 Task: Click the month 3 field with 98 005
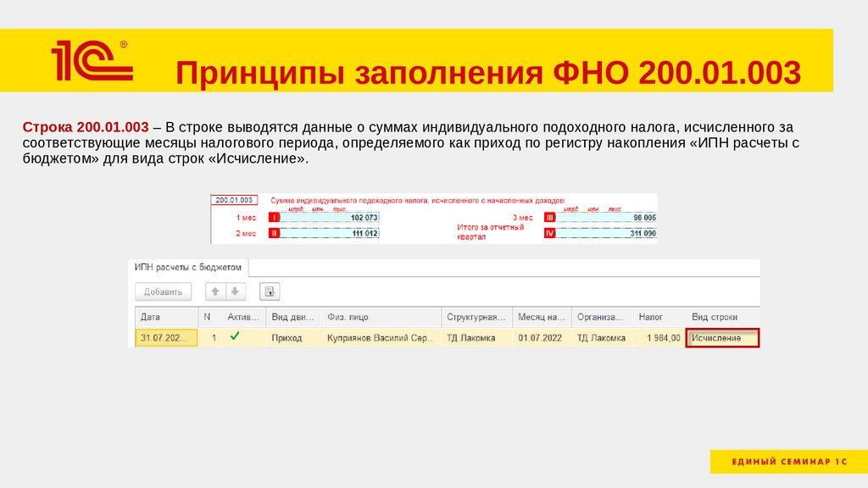[606, 218]
